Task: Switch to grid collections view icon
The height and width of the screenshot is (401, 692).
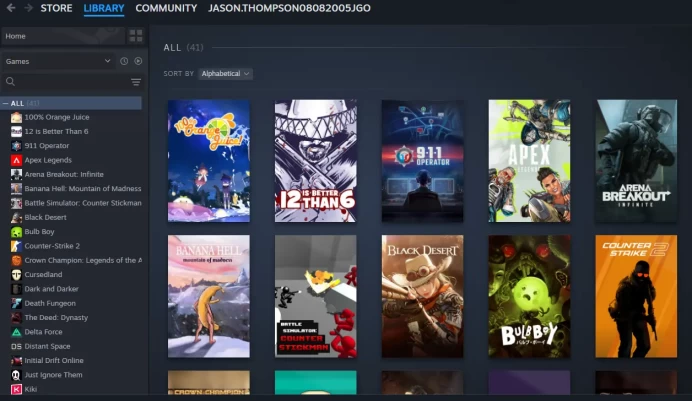Action: (136, 36)
